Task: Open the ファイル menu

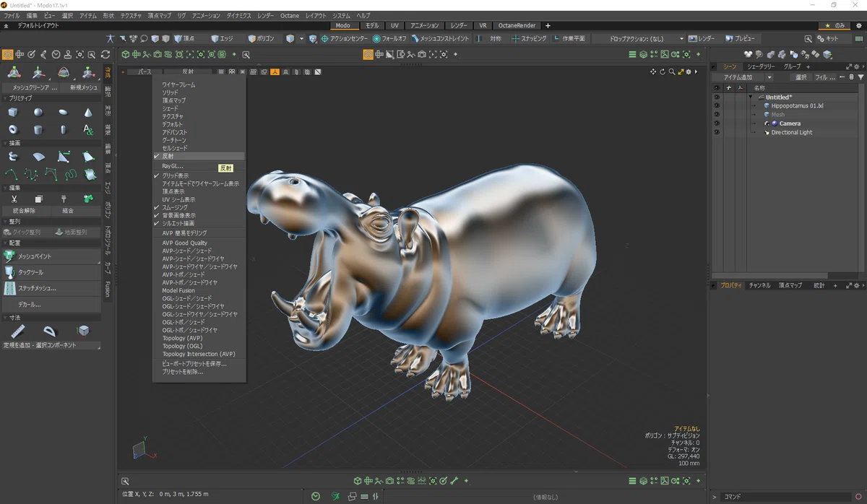Action: (12, 15)
